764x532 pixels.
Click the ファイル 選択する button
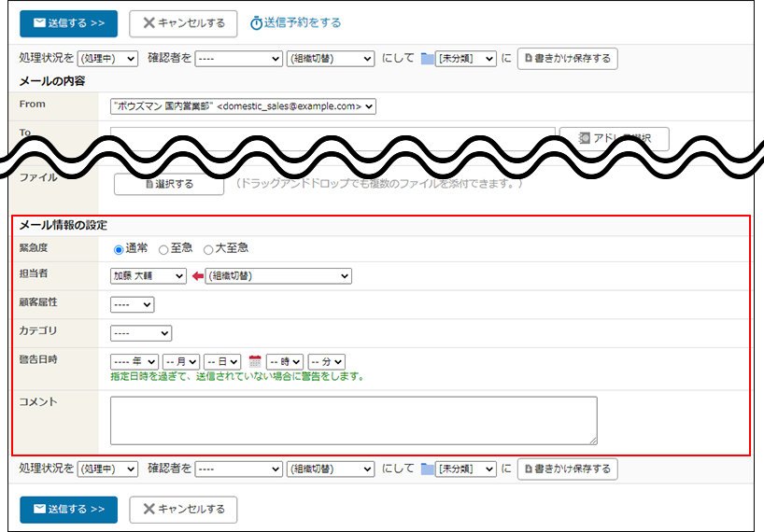pyautogui.click(x=169, y=184)
